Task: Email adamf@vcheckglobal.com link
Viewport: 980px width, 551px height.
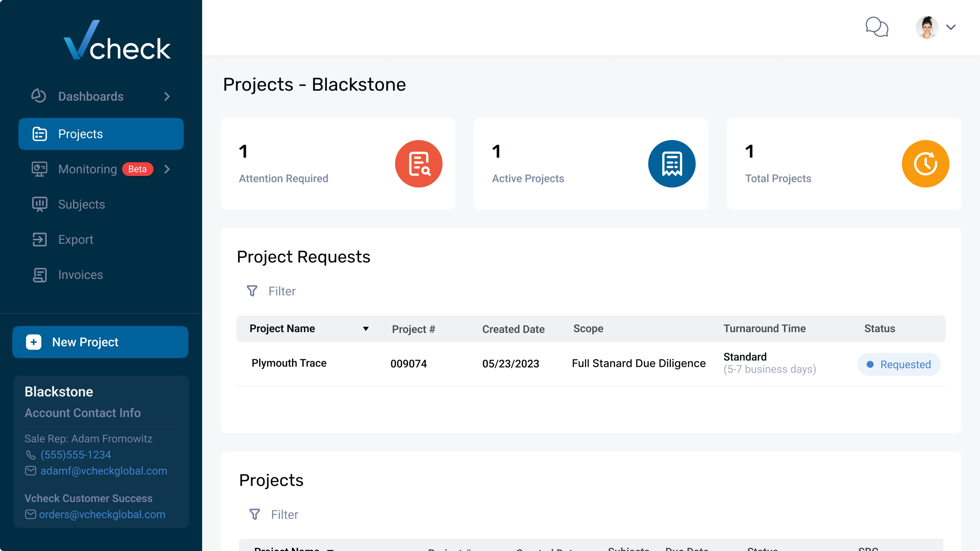Action: (x=104, y=471)
